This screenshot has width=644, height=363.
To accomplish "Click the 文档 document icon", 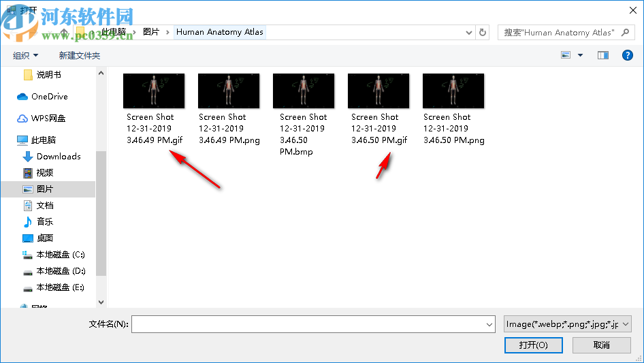I will point(27,206).
